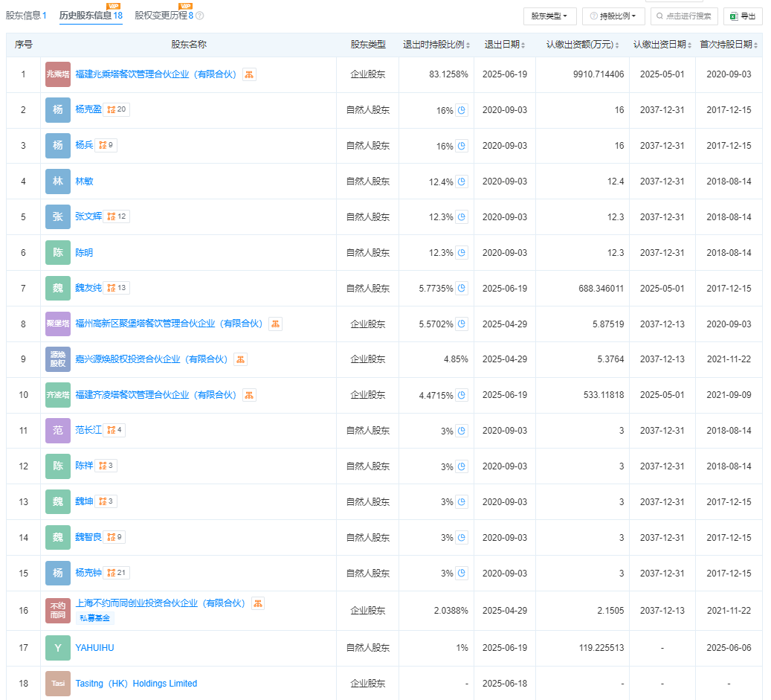Click equity structure icon beside 嘉兴源焕股权投资合伙企业
Viewport: 771px width, 700px height.
tap(240, 359)
